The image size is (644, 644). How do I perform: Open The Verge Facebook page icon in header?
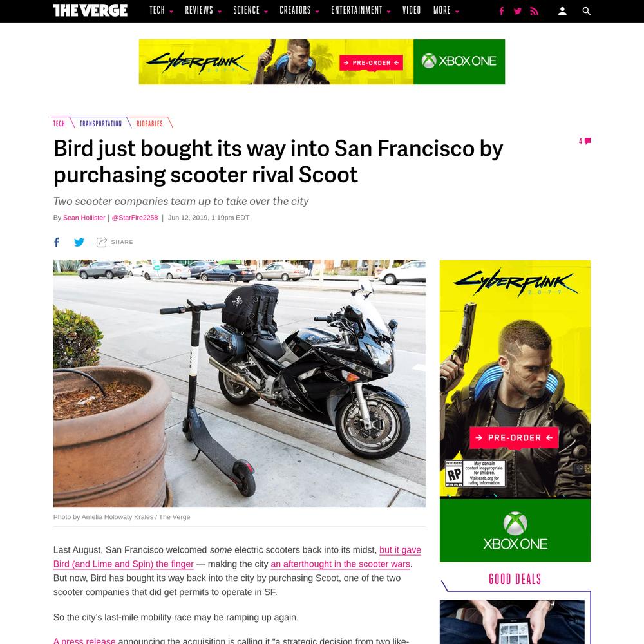501,11
